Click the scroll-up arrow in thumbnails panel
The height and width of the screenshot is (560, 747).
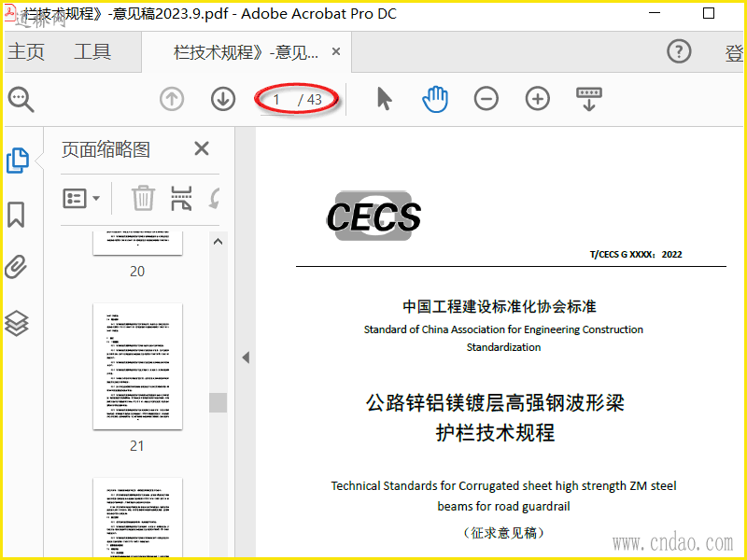pos(218,242)
